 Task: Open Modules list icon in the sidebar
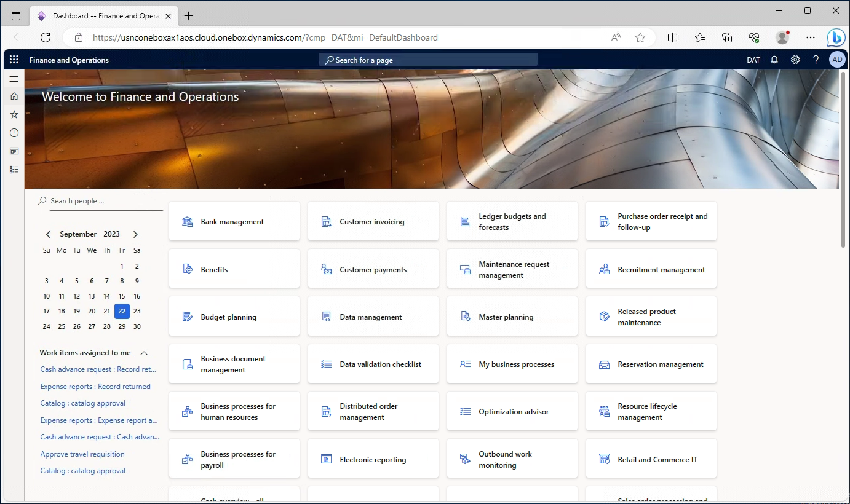pyautogui.click(x=14, y=169)
